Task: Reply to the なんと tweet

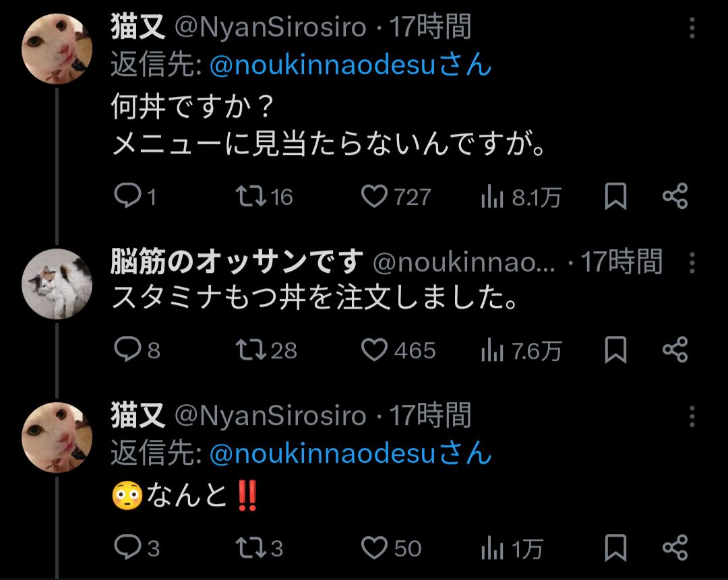Action: pyautogui.click(x=126, y=548)
